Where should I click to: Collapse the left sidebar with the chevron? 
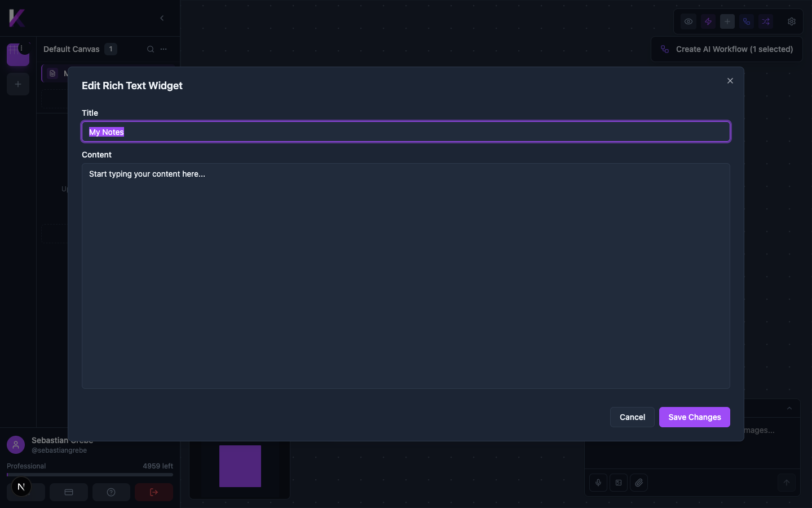[x=162, y=17]
